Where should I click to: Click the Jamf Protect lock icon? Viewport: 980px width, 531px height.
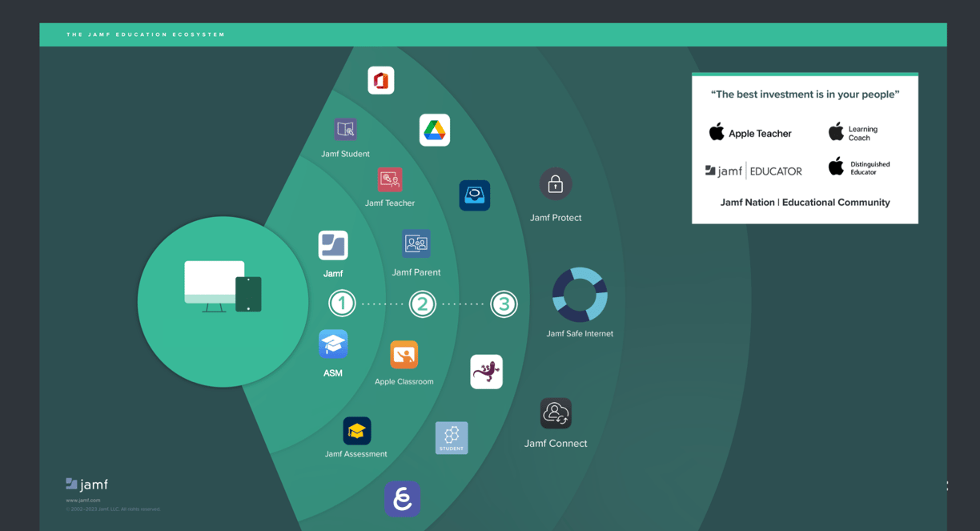pos(556,185)
